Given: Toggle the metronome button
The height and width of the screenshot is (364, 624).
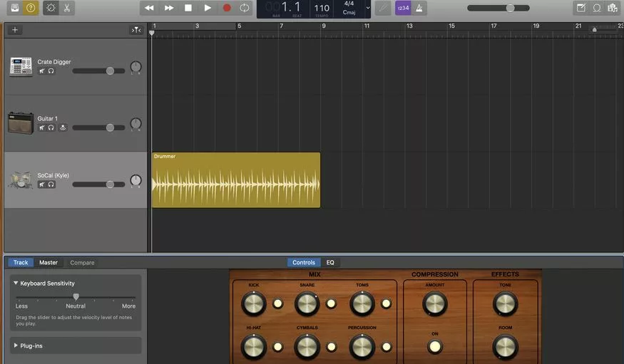Looking at the screenshot, I should 419,8.
